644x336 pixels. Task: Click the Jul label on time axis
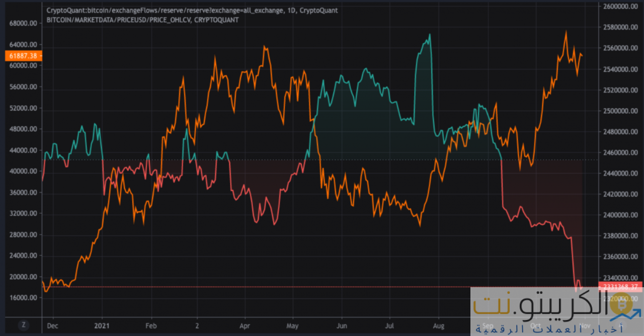389,325
